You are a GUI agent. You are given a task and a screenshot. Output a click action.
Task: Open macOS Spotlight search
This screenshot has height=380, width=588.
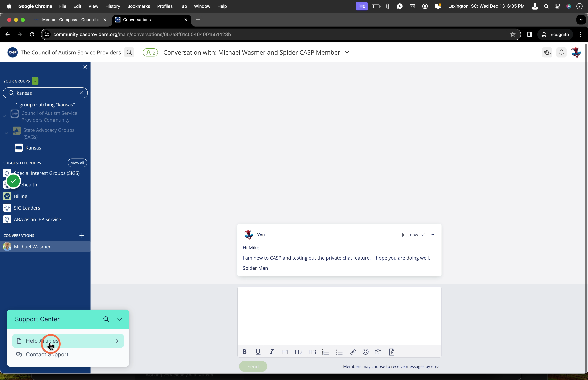point(546,6)
